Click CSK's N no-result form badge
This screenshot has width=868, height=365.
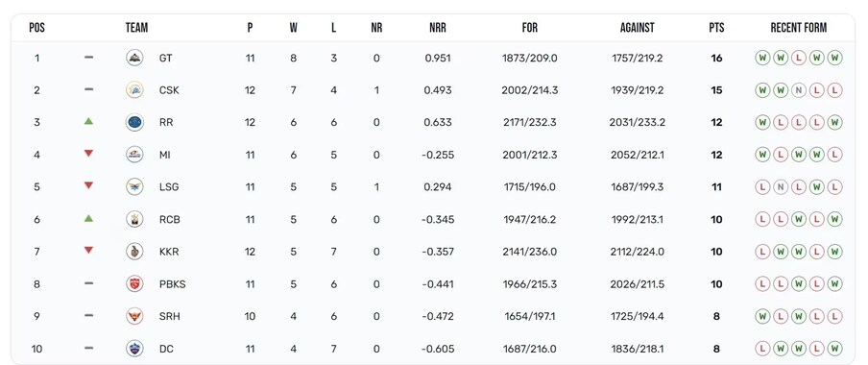tap(799, 89)
